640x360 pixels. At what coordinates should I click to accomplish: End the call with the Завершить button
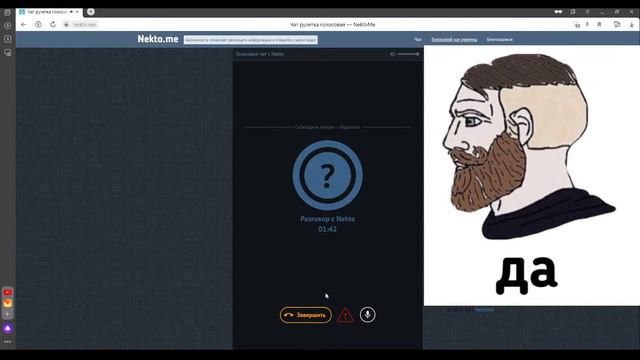pyautogui.click(x=306, y=315)
